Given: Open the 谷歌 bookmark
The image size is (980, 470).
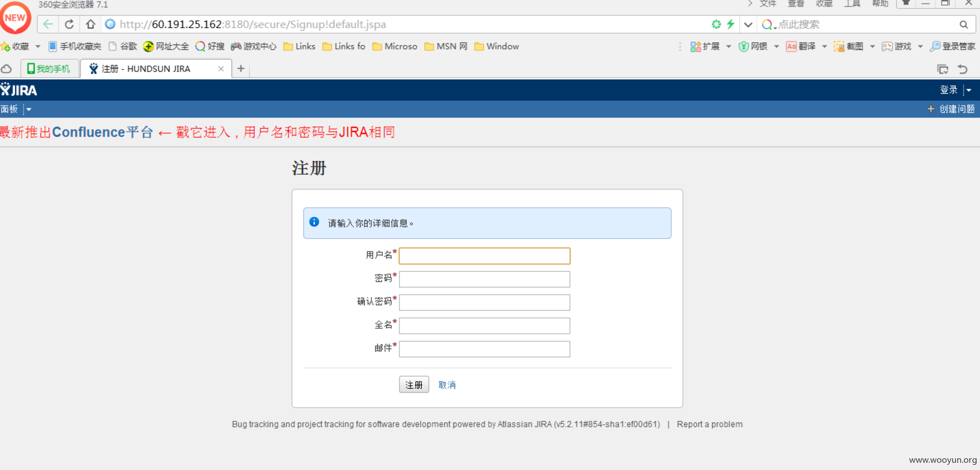Looking at the screenshot, I should pyautogui.click(x=123, y=46).
